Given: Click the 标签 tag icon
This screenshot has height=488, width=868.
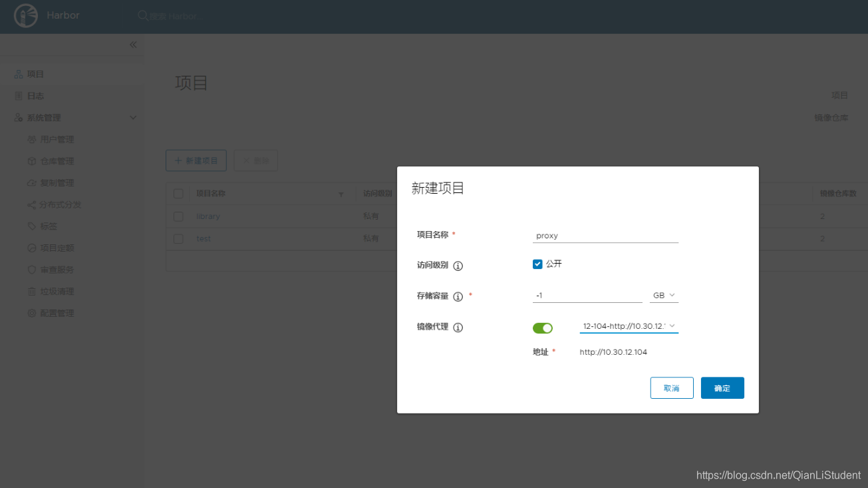Looking at the screenshot, I should [31, 226].
